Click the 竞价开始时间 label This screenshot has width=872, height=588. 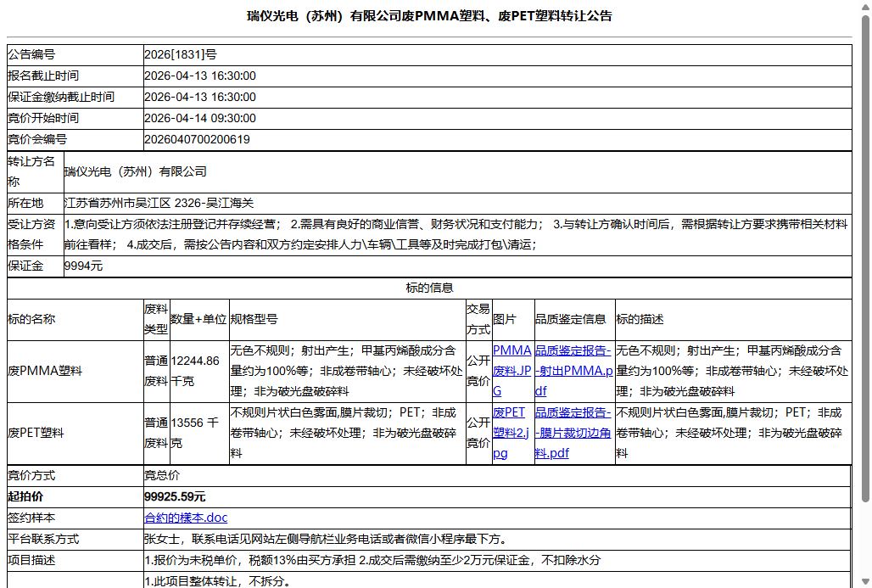tap(43, 118)
